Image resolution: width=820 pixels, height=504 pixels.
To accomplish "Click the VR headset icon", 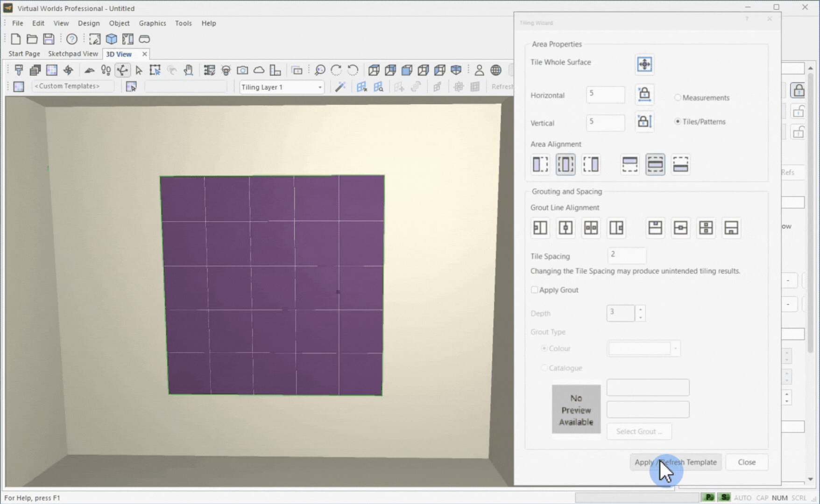I will pyautogui.click(x=144, y=39).
